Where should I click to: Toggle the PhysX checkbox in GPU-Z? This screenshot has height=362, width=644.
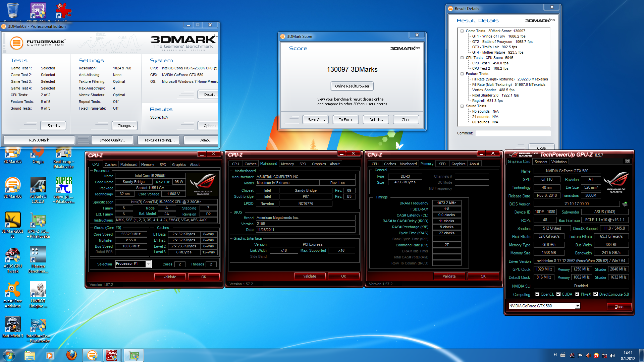pyautogui.click(x=577, y=294)
